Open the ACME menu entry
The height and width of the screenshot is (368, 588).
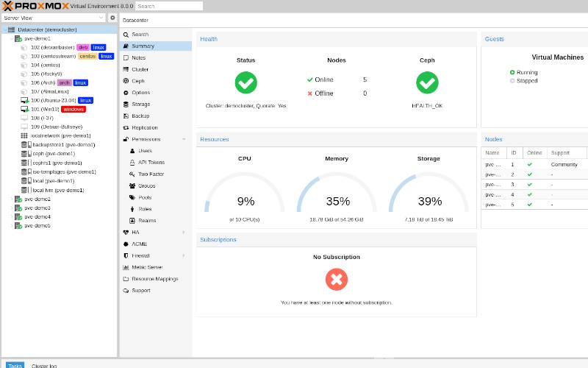pyautogui.click(x=156, y=244)
